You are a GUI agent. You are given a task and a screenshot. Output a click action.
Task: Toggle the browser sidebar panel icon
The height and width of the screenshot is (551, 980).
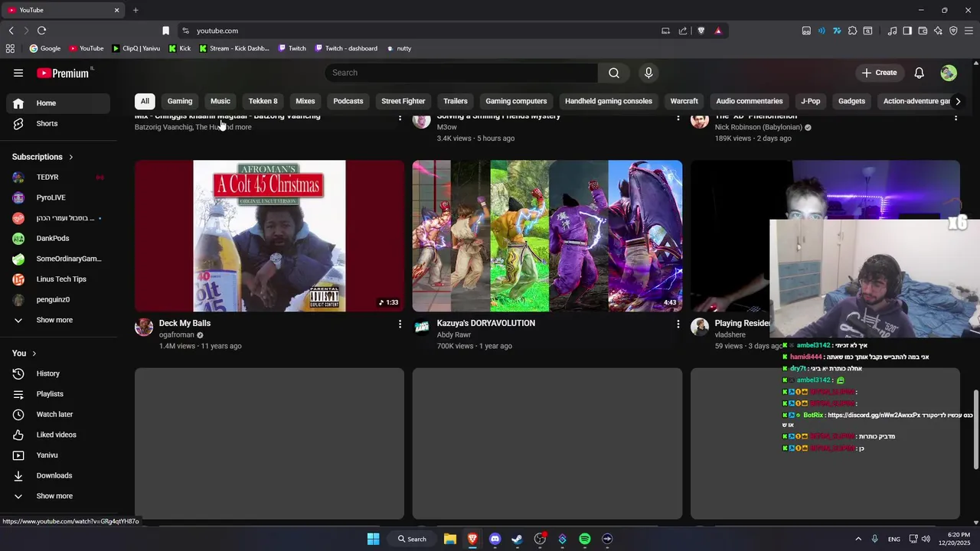point(907,31)
